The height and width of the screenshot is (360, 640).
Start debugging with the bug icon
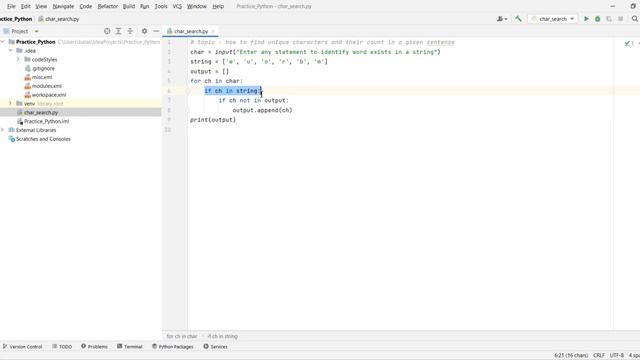[x=598, y=19]
